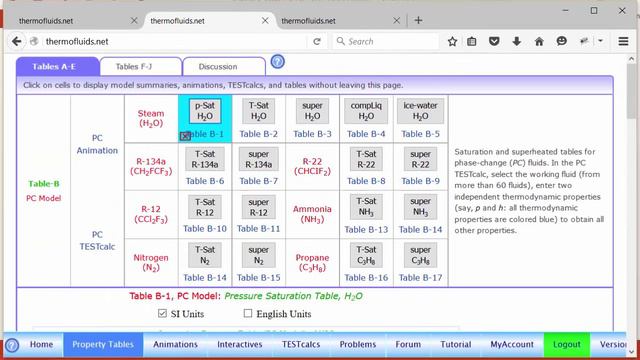Viewport: 640px width, 360px height.
Task: Go back with the browser back arrow
Action: point(16,41)
